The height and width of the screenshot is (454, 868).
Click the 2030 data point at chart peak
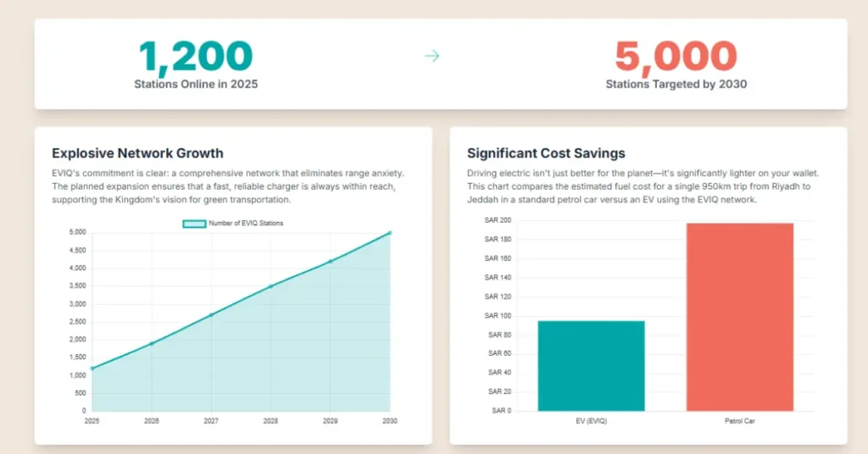390,232
